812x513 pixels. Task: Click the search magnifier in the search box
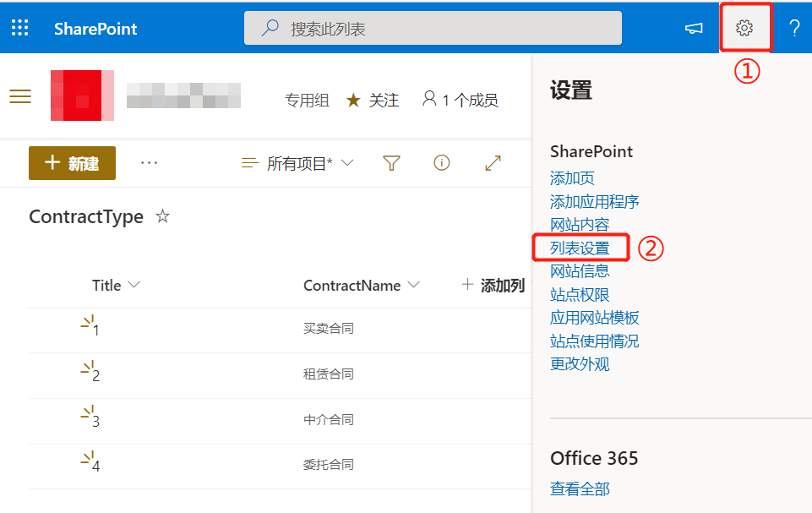(x=269, y=28)
